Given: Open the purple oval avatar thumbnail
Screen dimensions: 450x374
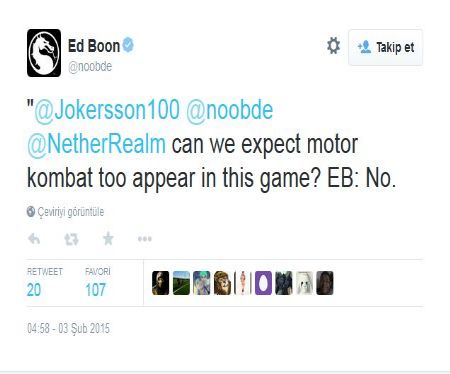Looking at the screenshot, I should (263, 283).
